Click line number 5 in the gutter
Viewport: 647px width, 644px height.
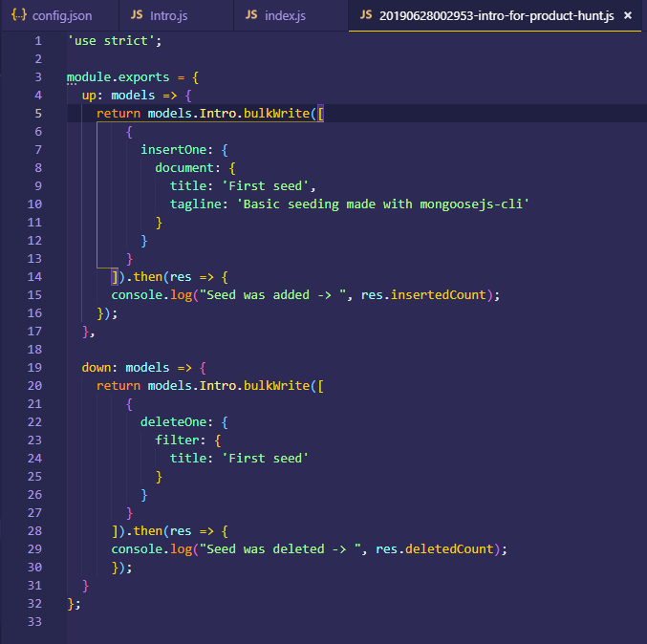pos(38,114)
